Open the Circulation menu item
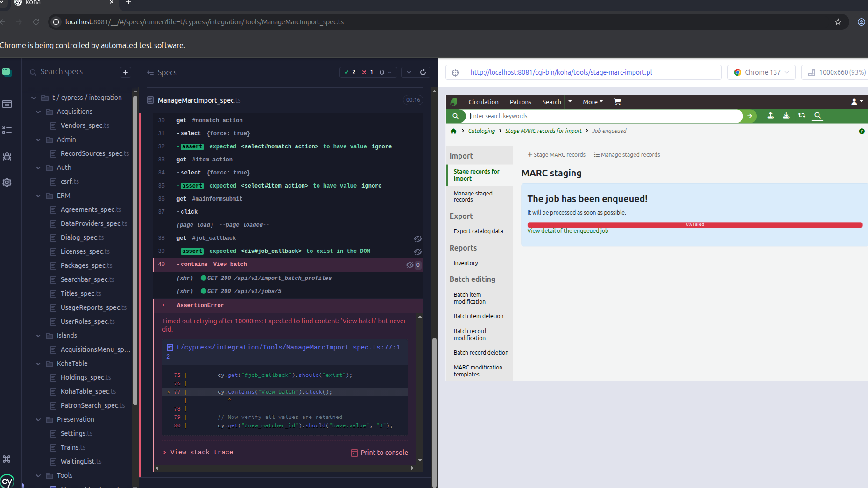Image resolution: width=868 pixels, height=488 pixels. 483,102
